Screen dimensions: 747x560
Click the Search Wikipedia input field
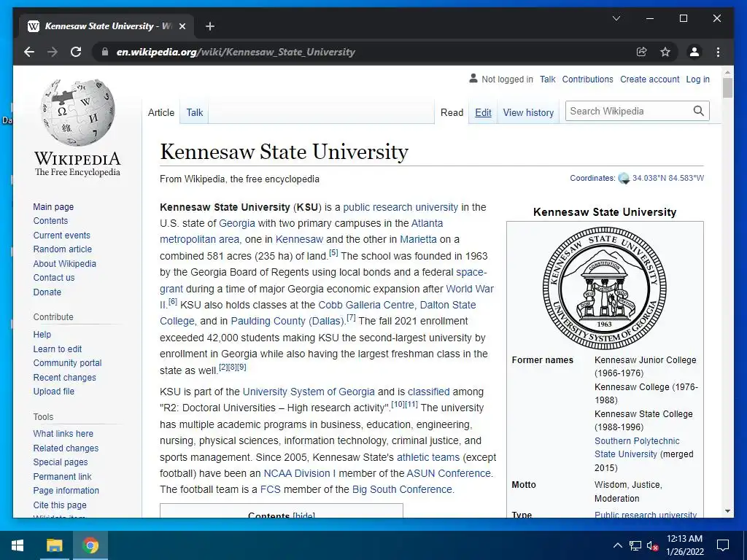[x=629, y=111]
